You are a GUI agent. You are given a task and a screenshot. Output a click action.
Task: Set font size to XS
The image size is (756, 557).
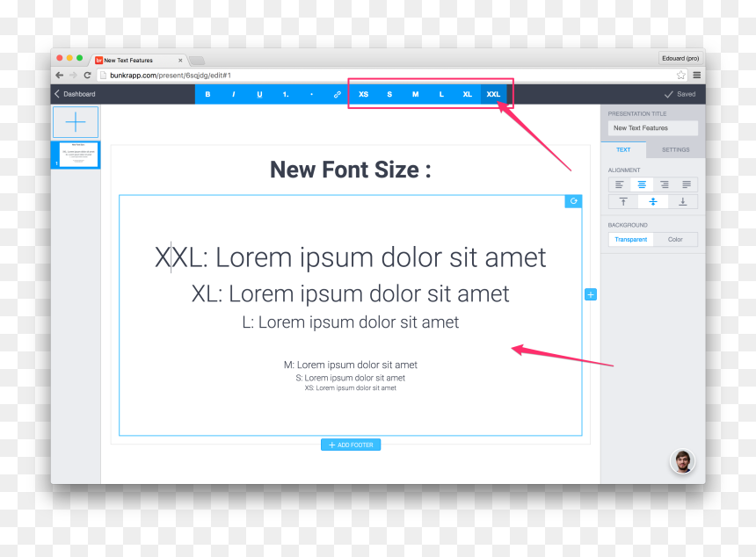pos(364,94)
